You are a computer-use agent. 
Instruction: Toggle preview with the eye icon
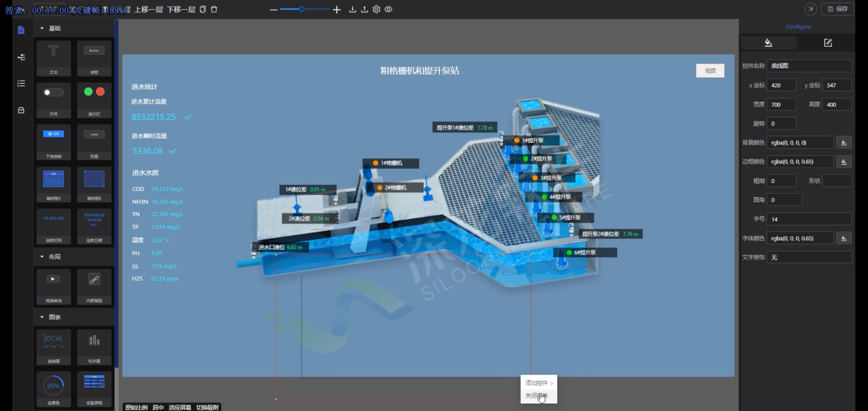[x=389, y=9]
